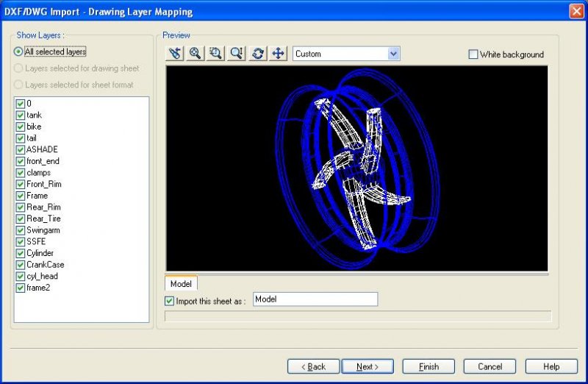Select All selected layers radio button
This screenshot has height=384, width=588.
(18, 51)
